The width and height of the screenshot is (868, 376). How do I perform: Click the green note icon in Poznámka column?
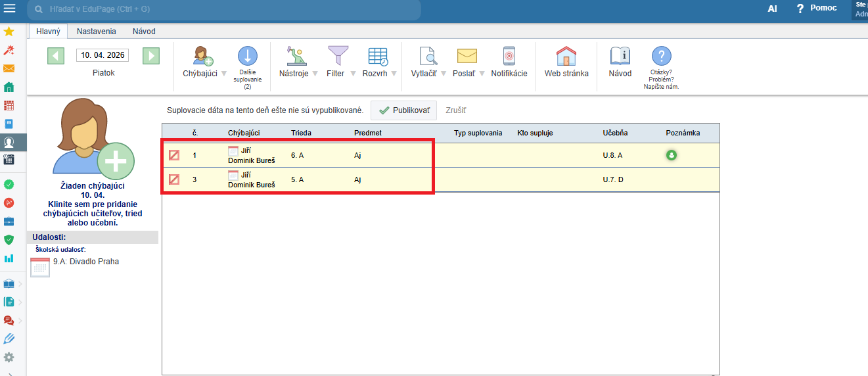[x=672, y=155]
